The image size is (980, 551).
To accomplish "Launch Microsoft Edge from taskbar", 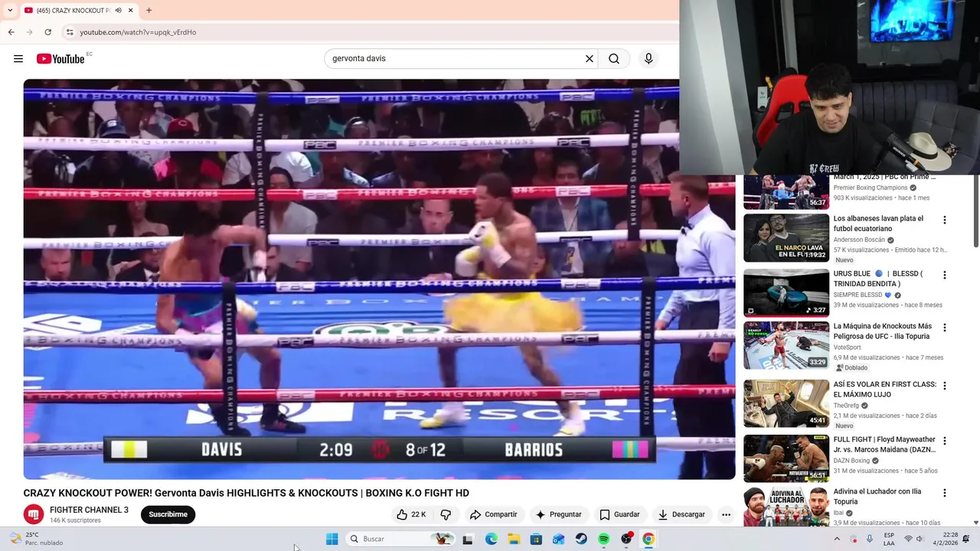I will tap(491, 539).
